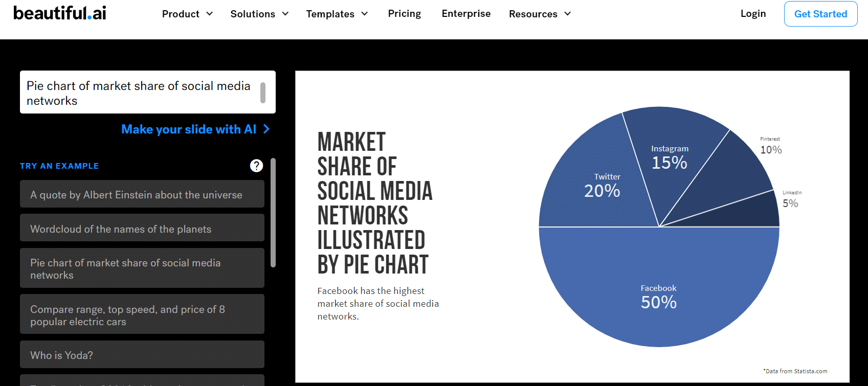Viewport: 868px width, 386px height.
Task: Open the Solutions dropdown menu
Action: (x=259, y=14)
